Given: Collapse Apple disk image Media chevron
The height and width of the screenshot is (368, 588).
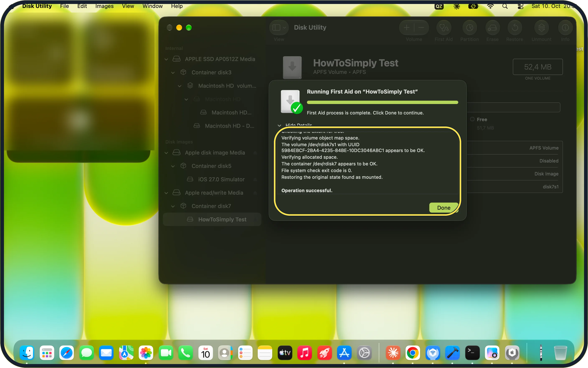Looking at the screenshot, I should (166, 153).
